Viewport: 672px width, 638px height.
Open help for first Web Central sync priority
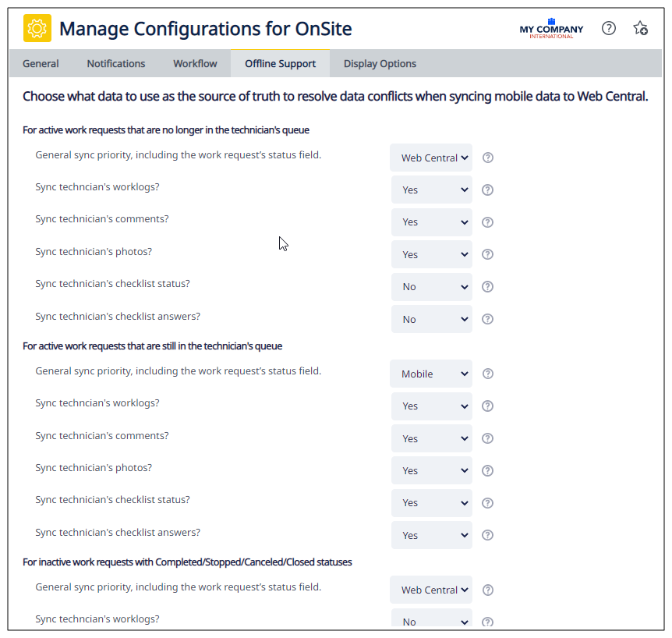point(488,158)
